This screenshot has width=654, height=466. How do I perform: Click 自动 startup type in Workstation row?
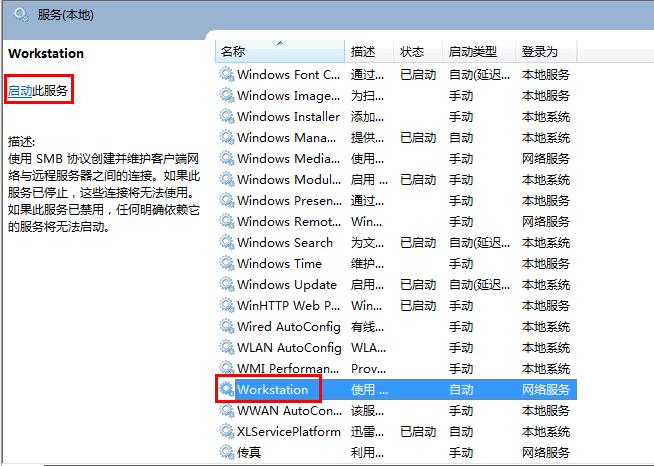pyautogui.click(x=461, y=390)
